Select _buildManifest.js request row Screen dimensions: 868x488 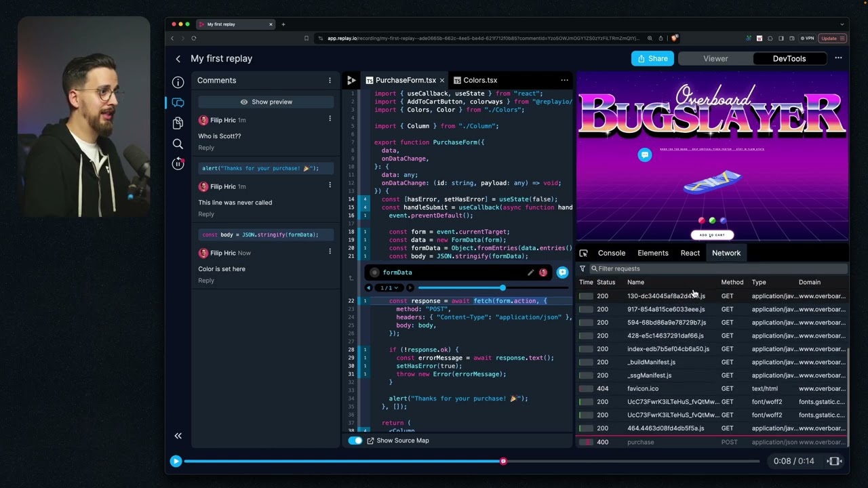pos(712,362)
